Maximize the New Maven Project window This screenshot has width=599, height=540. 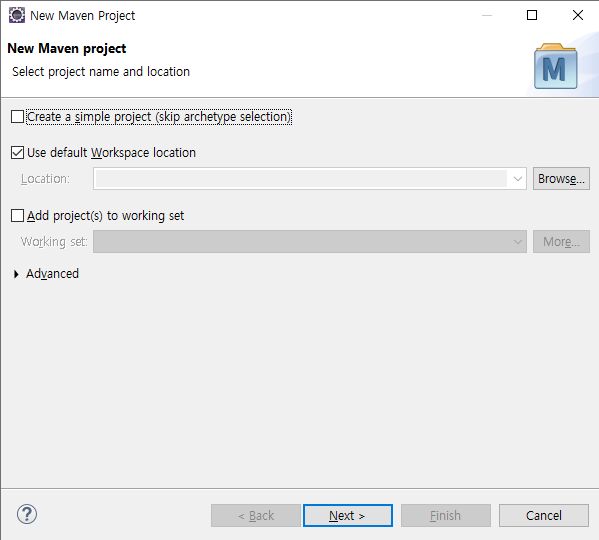pyautogui.click(x=532, y=15)
